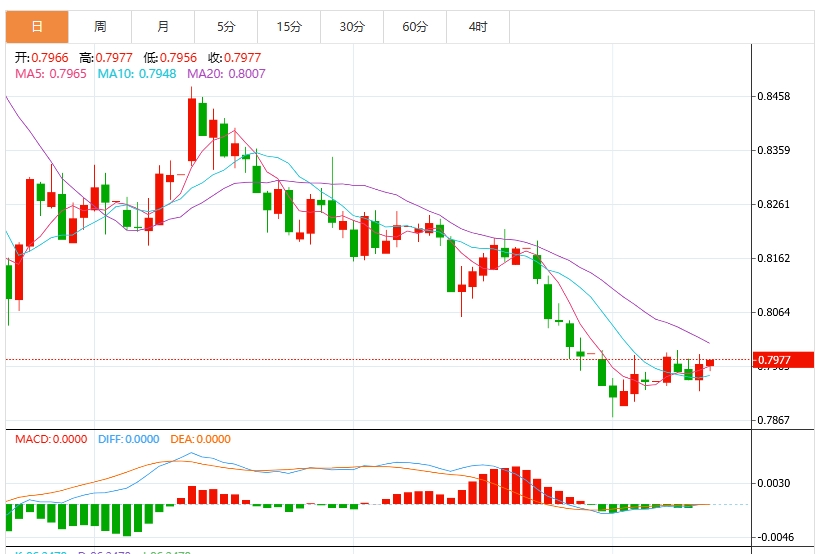Click the MA10: 0.7948 indicator label

(137, 74)
